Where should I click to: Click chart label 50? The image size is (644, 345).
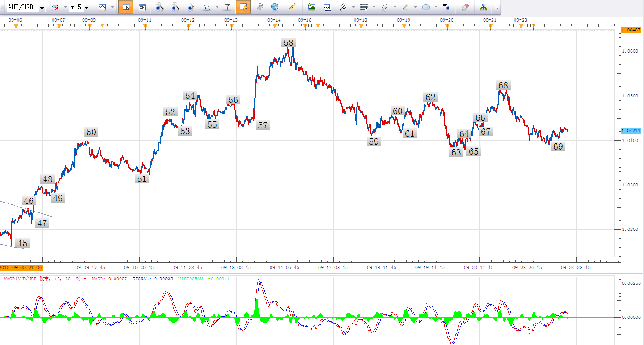tap(91, 132)
